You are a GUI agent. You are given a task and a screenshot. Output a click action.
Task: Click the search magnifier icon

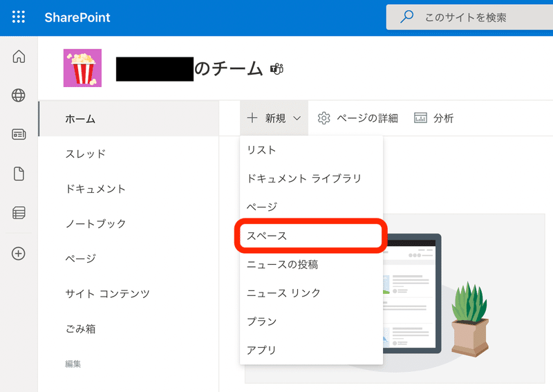pyautogui.click(x=406, y=17)
